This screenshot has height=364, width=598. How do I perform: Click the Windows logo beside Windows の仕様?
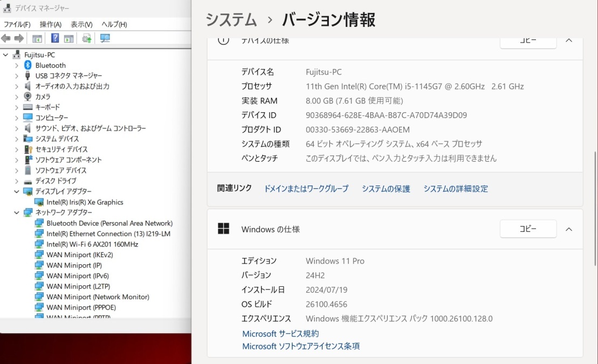point(223,229)
